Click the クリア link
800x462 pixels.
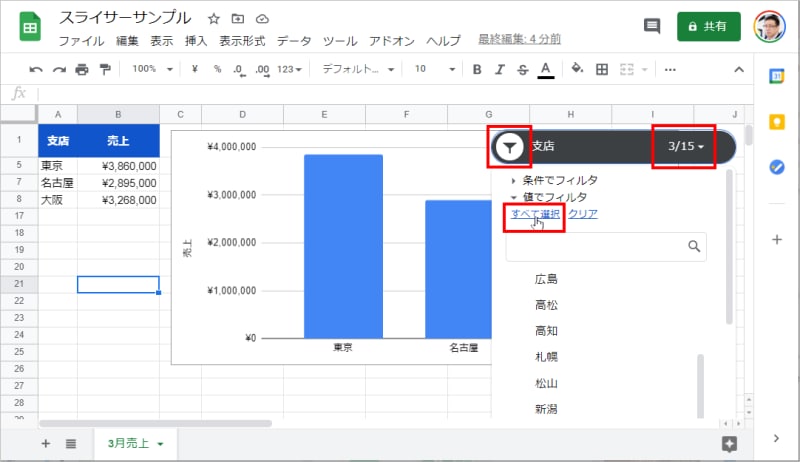tap(583, 214)
